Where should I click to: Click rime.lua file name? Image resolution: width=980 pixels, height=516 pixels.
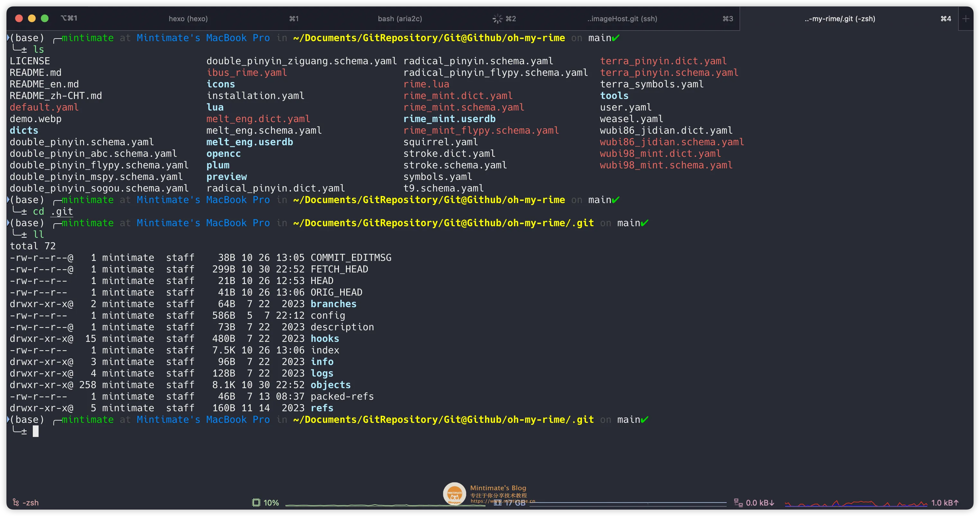(426, 84)
